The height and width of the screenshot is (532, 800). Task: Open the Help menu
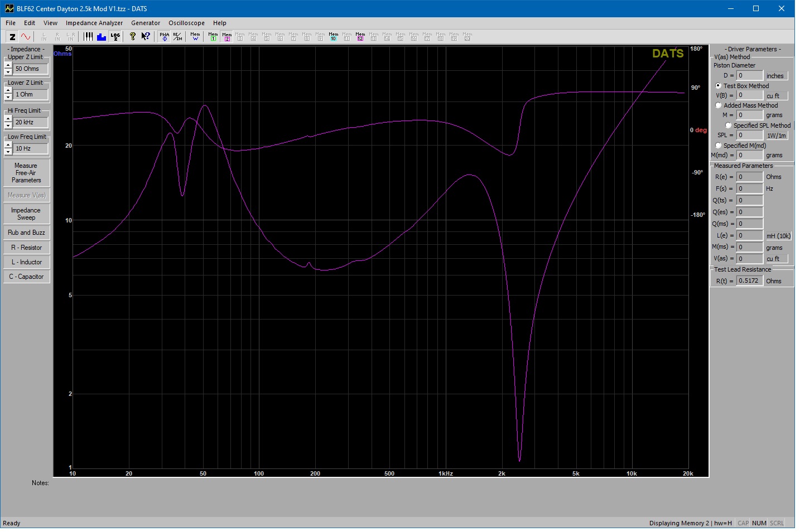pos(220,23)
